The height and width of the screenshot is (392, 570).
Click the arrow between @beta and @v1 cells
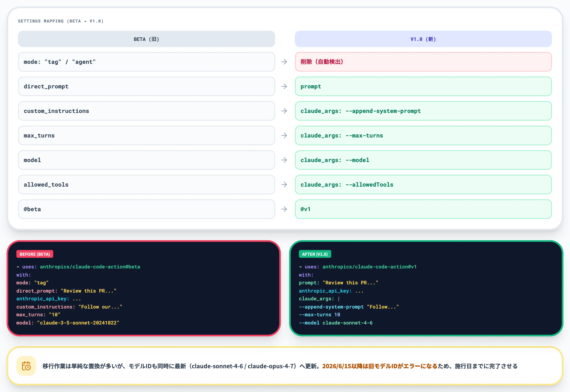click(x=284, y=209)
